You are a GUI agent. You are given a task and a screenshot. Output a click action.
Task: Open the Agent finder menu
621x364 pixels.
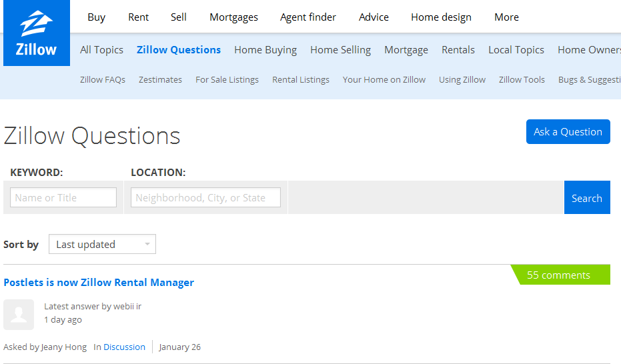pyautogui.click(x=308, y=17)
